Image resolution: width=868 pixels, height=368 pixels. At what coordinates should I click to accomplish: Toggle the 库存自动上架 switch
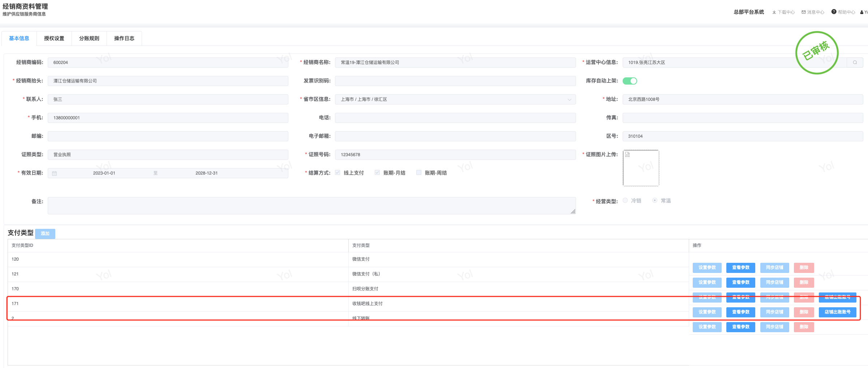point(630,81)
